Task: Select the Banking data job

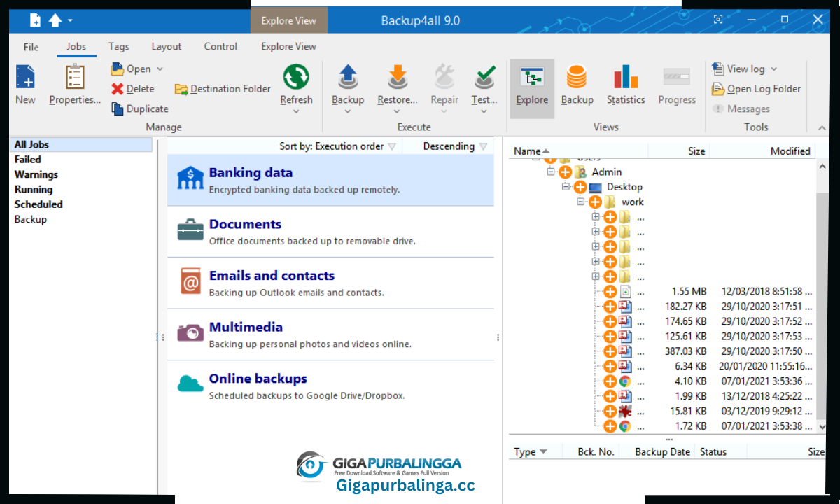Action: 330,180
